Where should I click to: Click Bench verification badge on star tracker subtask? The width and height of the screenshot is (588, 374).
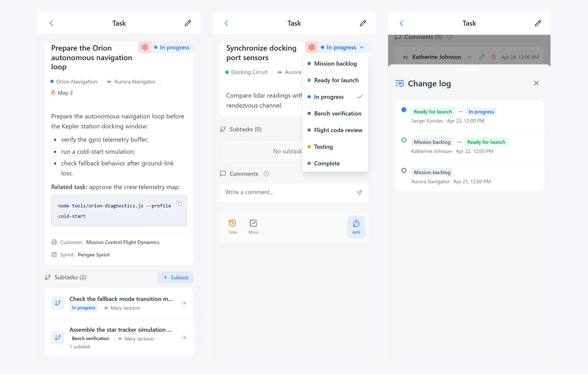tap(90, 338)
